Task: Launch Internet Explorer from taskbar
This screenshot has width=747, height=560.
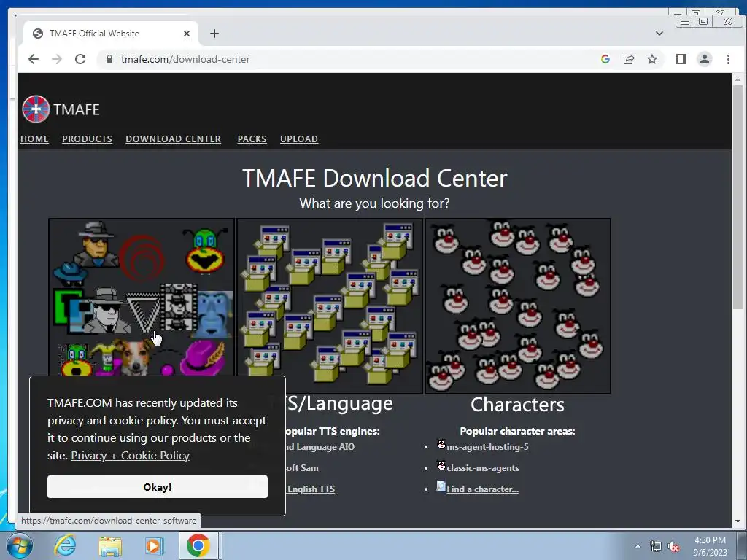Action: pyautogui.click(x=65, y=545)
